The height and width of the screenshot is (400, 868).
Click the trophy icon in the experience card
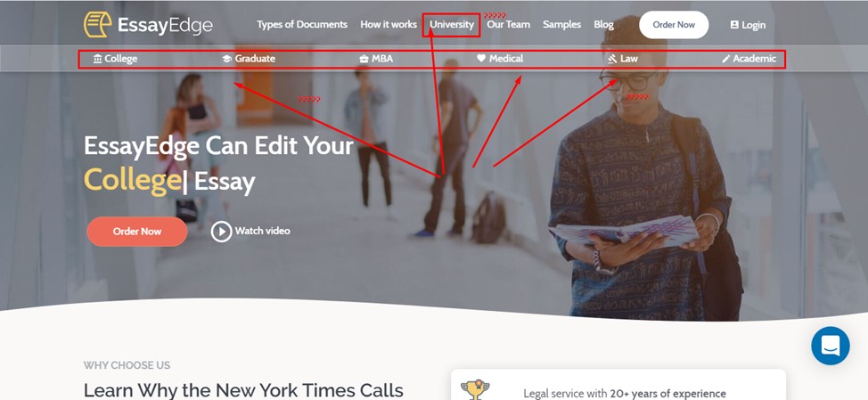pyautogui.click(x=474, y=389)
